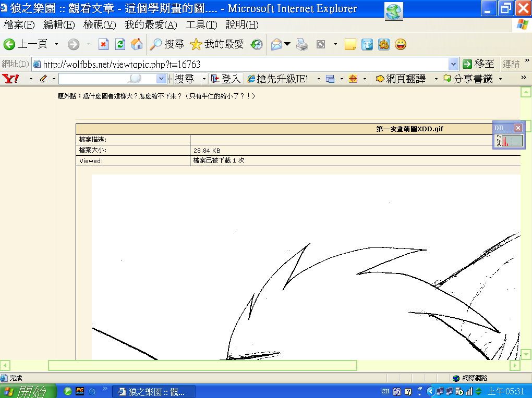The image size is (532, 398).
Task: Open the Yahoo search box dropdown arrow
Action: 162,79
